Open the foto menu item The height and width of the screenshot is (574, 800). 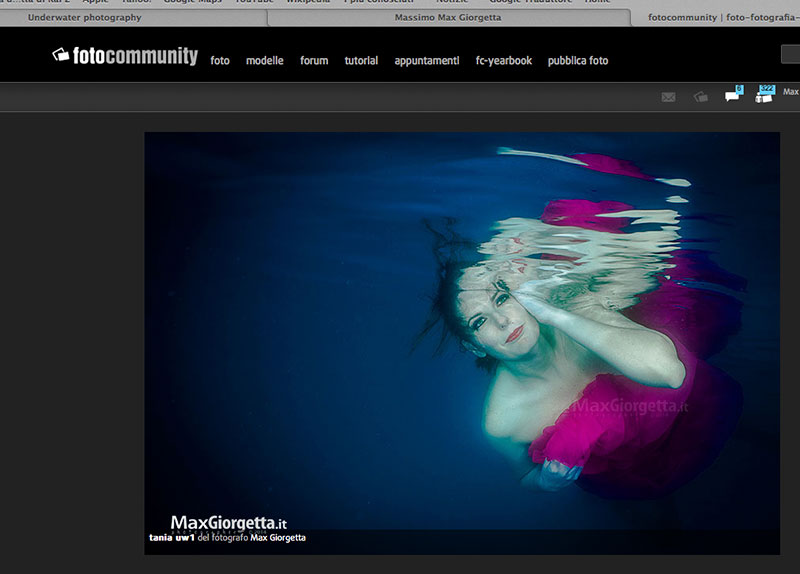[220, 61]
